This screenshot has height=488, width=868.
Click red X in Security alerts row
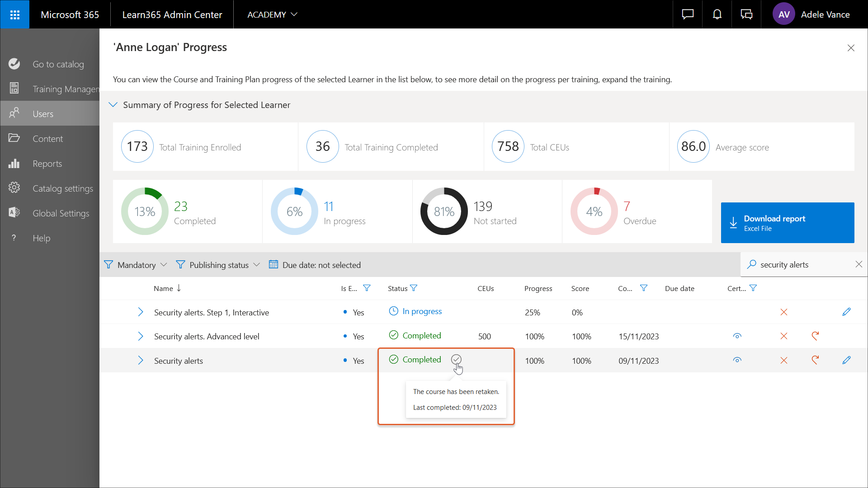coord(784,360)
